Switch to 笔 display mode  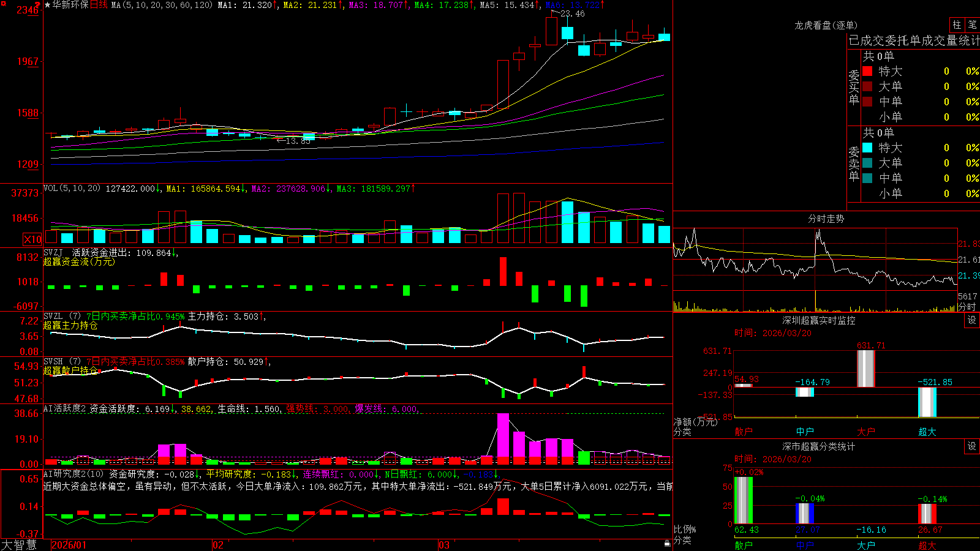(972, 24)
